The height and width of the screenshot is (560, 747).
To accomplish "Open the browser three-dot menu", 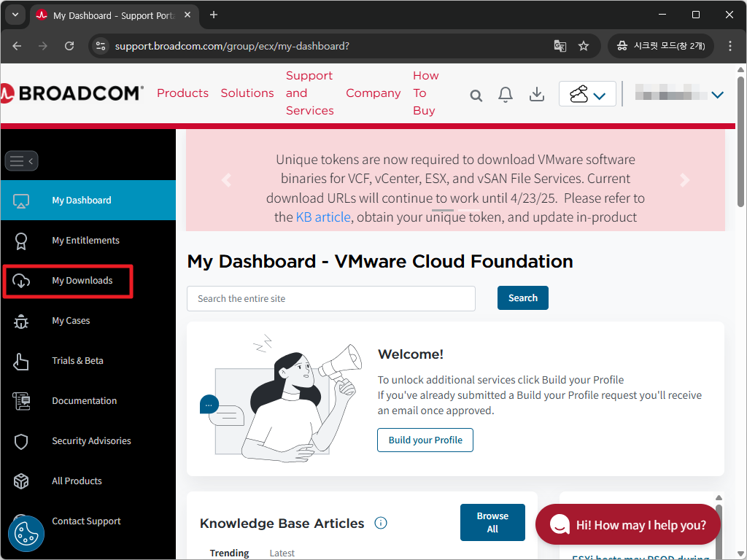I will (x=730, y=46).
